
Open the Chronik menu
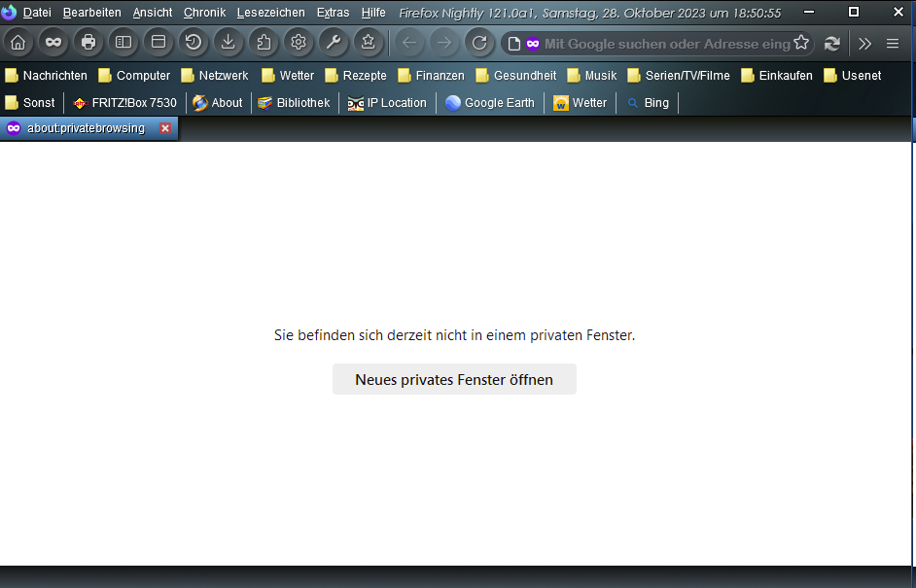pyautogui.click(x=204, y=13)
